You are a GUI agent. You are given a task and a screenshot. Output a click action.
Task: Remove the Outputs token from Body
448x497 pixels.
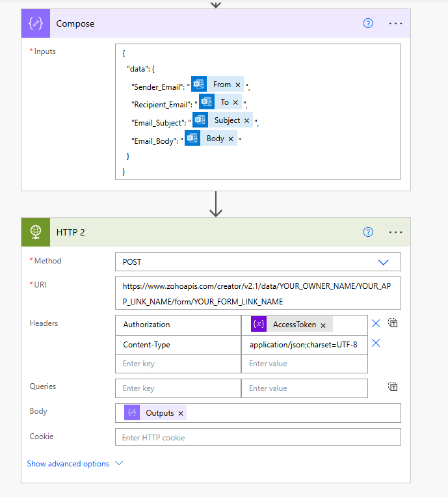click(181, 413)
